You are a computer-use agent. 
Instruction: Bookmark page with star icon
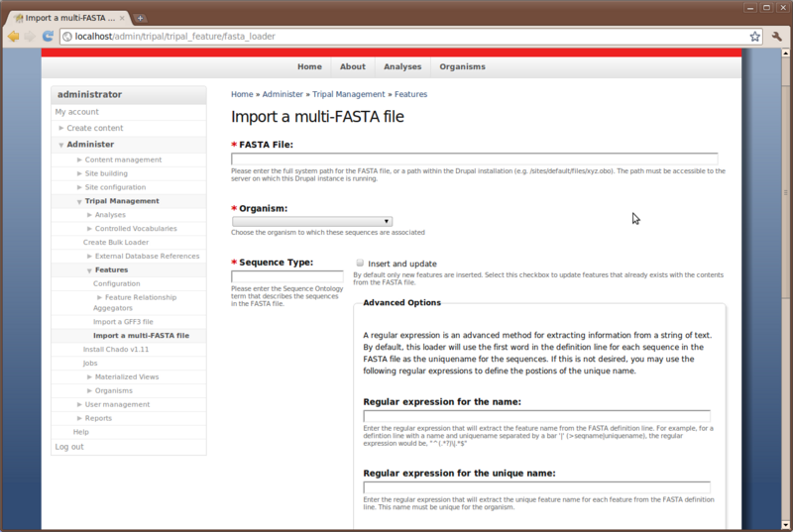click(x=754, y=37)
